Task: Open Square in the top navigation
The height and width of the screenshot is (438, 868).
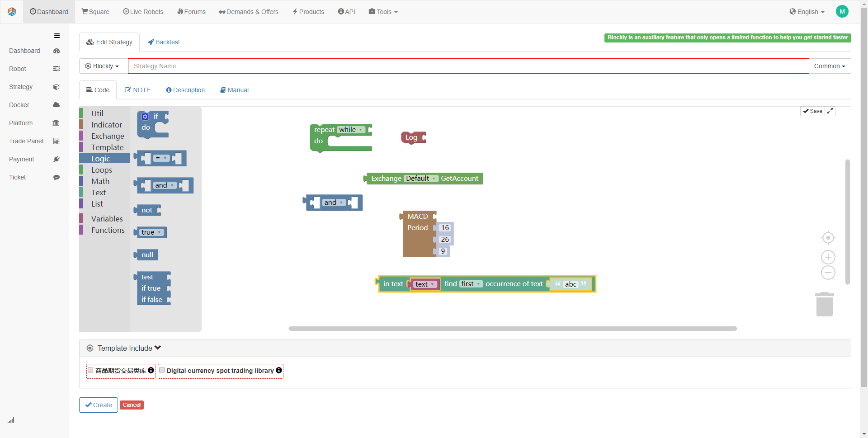Action: click(95, 12)
